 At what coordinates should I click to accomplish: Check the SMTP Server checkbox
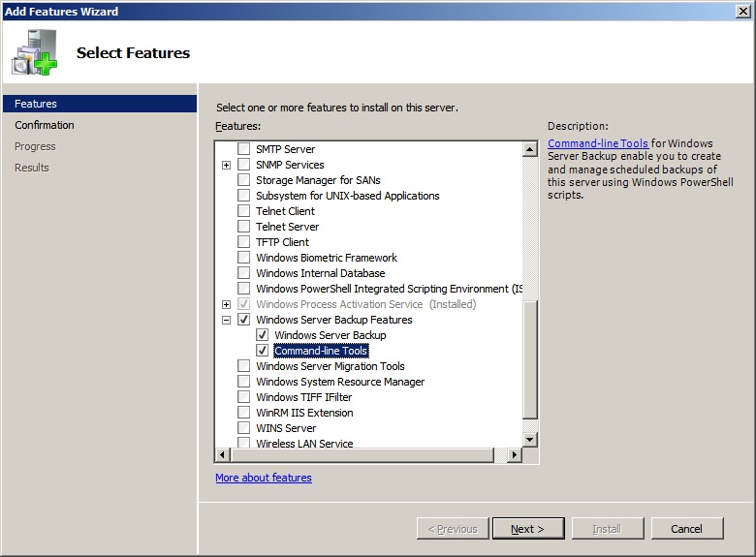point(244,149)
